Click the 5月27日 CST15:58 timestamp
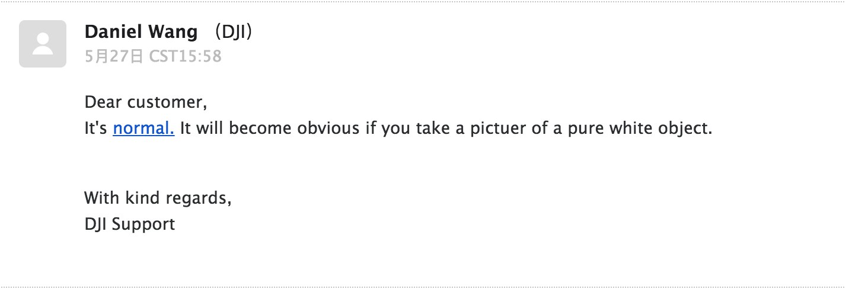The height and width of the screenshot is (289, 868). [x=153, y=57]
